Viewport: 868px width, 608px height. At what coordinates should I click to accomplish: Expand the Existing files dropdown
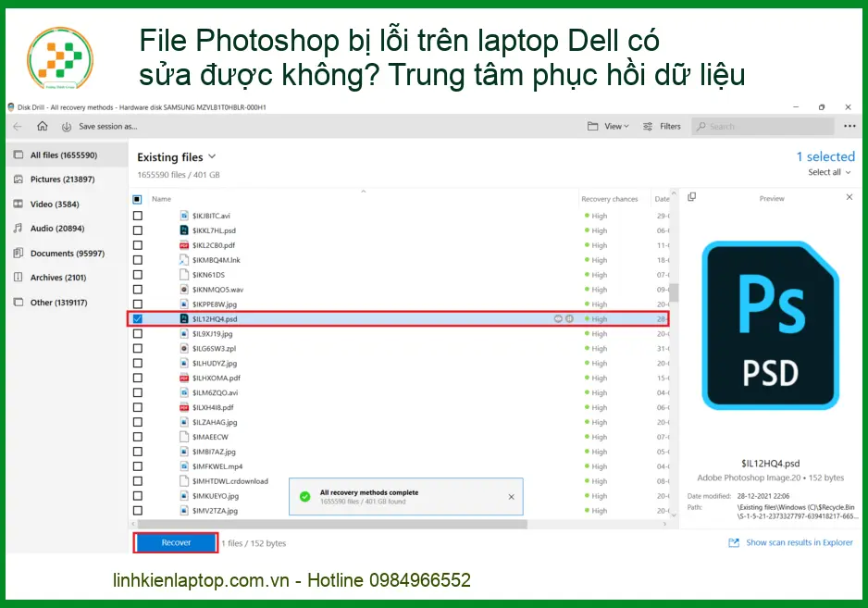[212, 157]
